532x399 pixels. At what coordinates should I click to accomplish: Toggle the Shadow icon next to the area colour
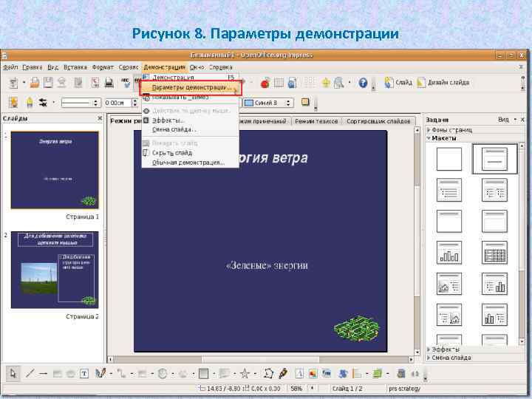305,102
